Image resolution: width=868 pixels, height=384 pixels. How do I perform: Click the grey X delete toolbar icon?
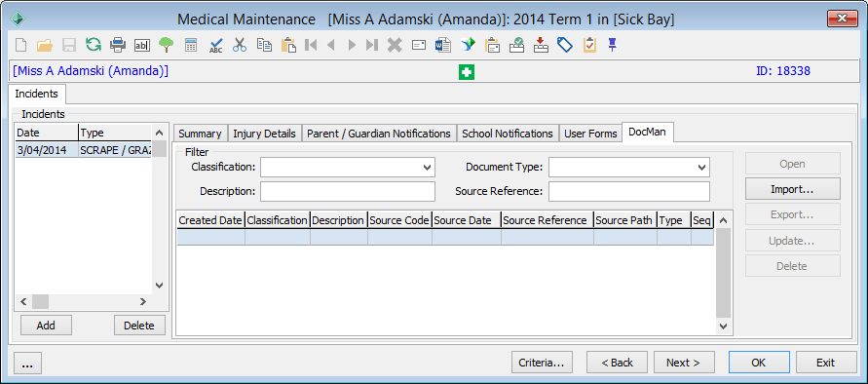(395, 46)
